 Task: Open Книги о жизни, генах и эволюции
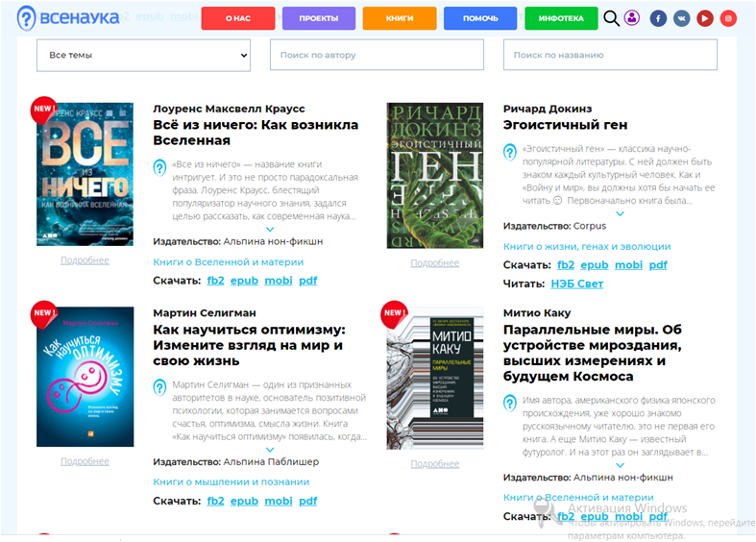click(x=587, y=246)
